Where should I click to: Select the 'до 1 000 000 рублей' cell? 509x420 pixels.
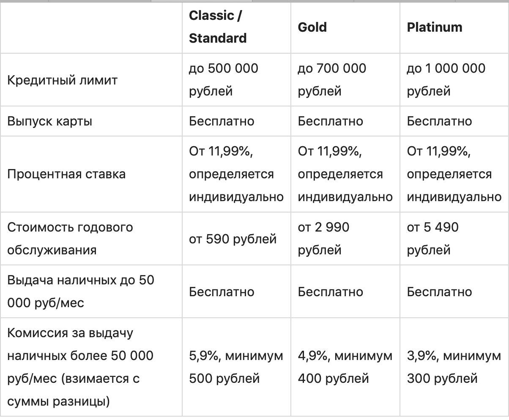(x=446, y=80)
